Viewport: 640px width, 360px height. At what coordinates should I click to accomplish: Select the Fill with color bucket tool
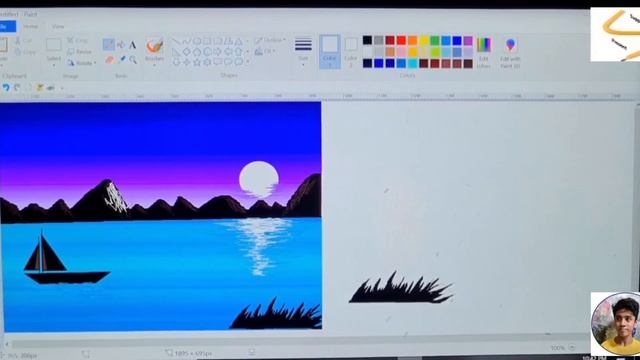tap(121, 44)
